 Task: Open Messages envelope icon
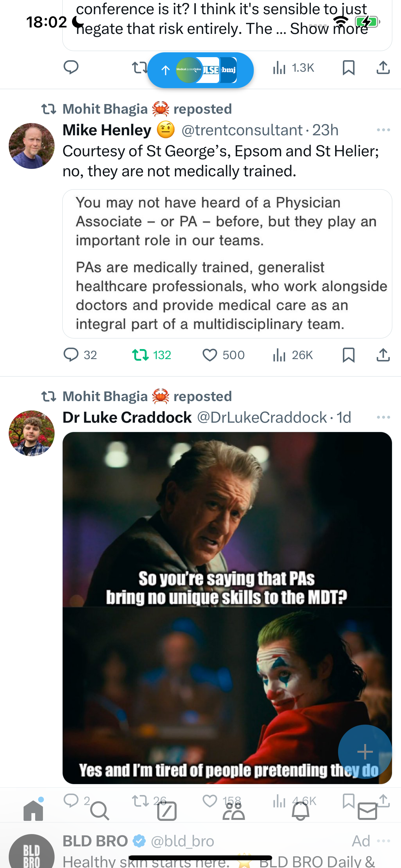tap(367, 811)
